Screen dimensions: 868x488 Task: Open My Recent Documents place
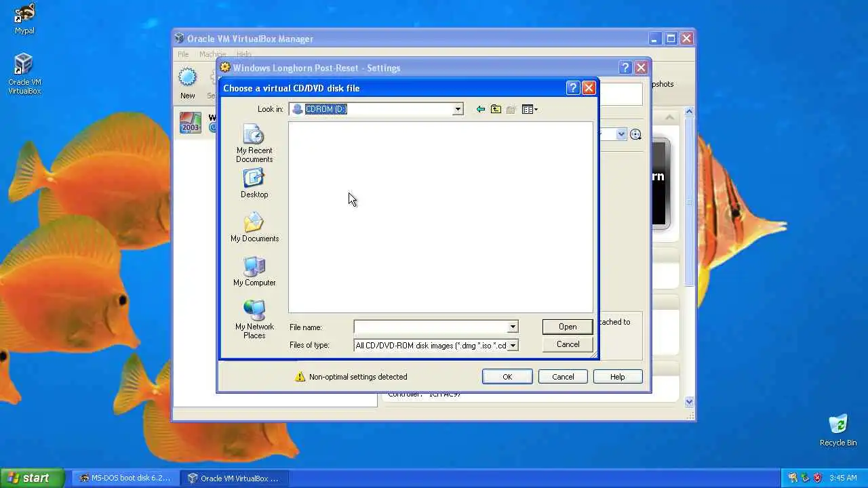[254, 143]
